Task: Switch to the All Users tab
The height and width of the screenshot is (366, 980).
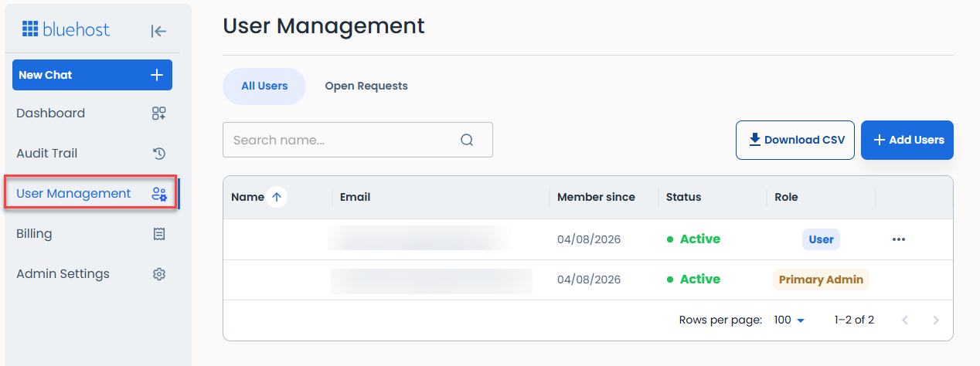Action: click(264, 86)
